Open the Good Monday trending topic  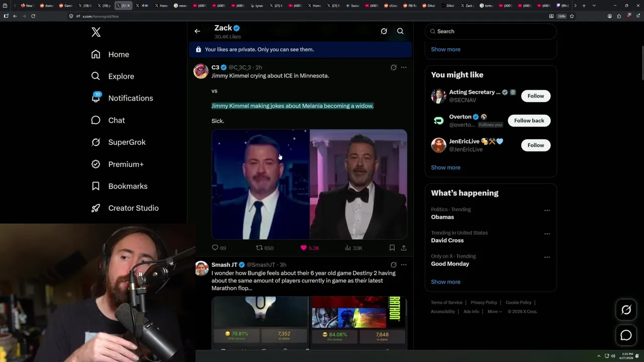tap(450, 264)
